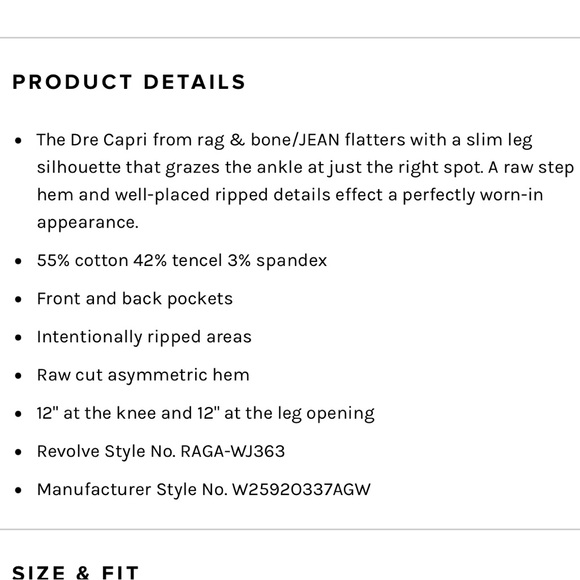Select the 55% cotton fabric composition line
This screenshot has width=580, height=580.
[182, 260]
